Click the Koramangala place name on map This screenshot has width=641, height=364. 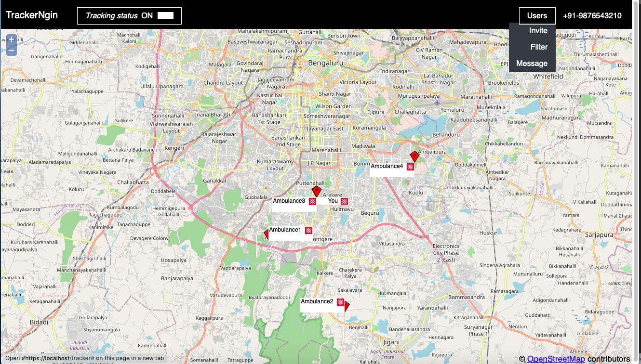pos(369,128)
